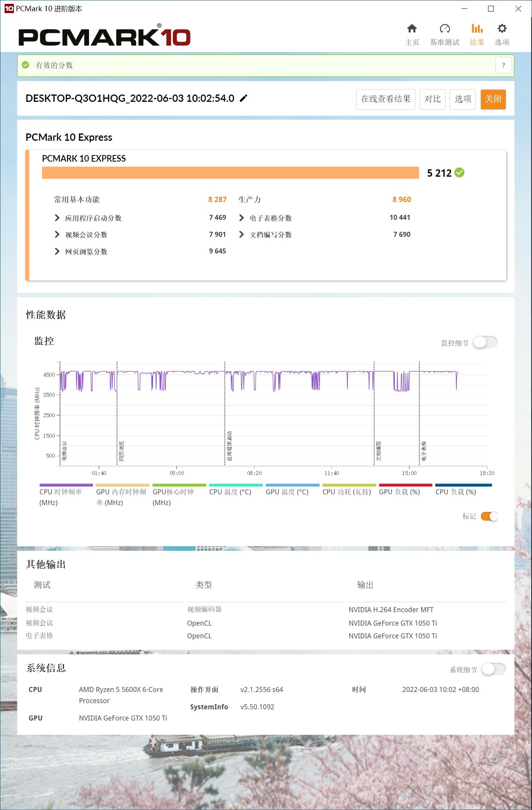Expand 网页浏览分数 row

point(57,251)
